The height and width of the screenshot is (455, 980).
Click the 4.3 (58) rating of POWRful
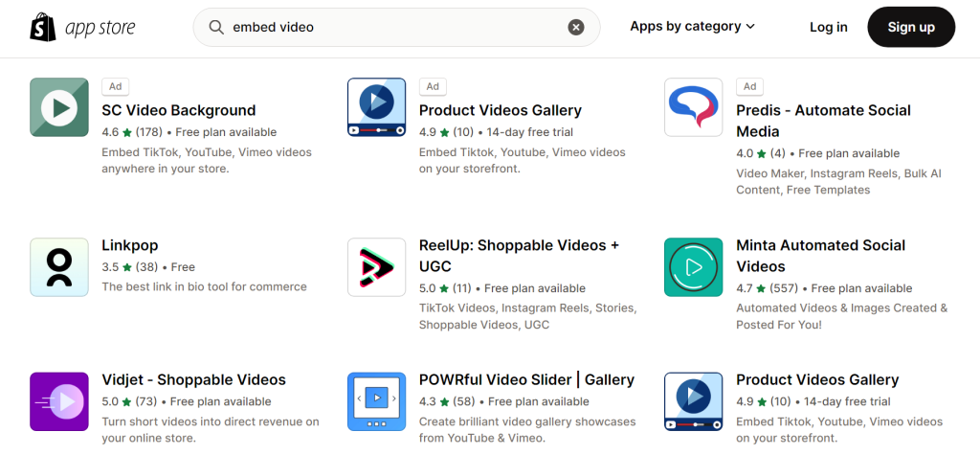447,401
